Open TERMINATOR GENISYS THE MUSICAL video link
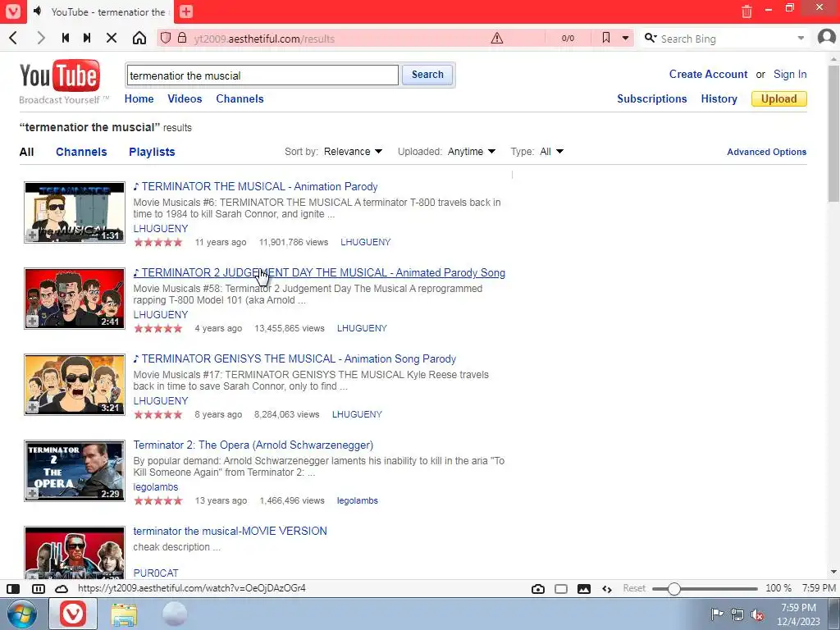Image resolution: width=840 pixels, height=630 pixels. pos(294,359)
